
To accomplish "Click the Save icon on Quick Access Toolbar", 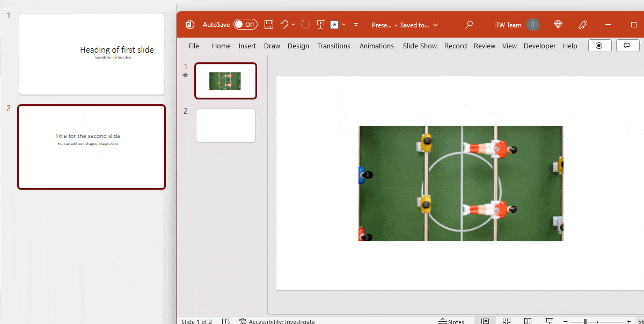I will pyautogui.click(x=268, y=24).
